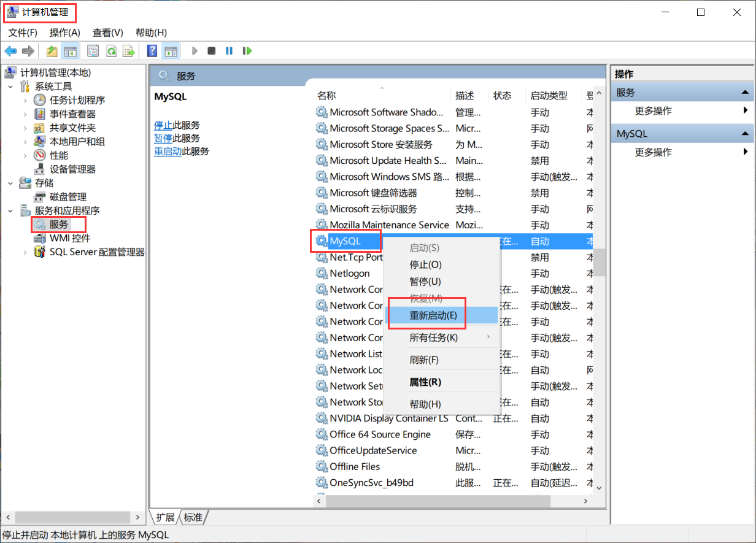Select 本地用户和组 in the tree
This screenshot has height=543, width=756.
[x=77, y=142]
